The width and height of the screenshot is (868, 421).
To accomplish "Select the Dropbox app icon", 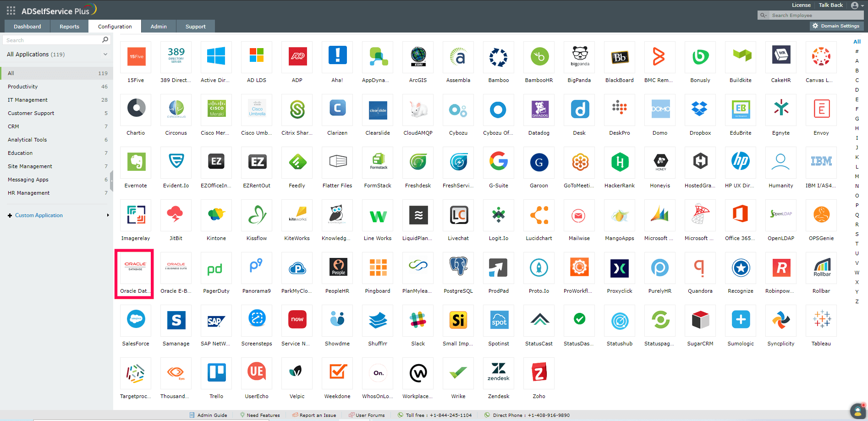I will pyautogui.click(x=700, y=109).
